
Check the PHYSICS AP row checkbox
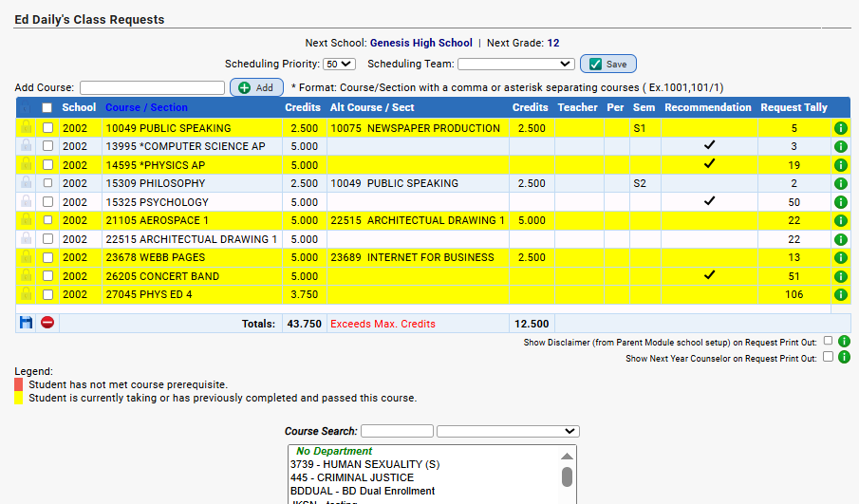tap(47, 164)
